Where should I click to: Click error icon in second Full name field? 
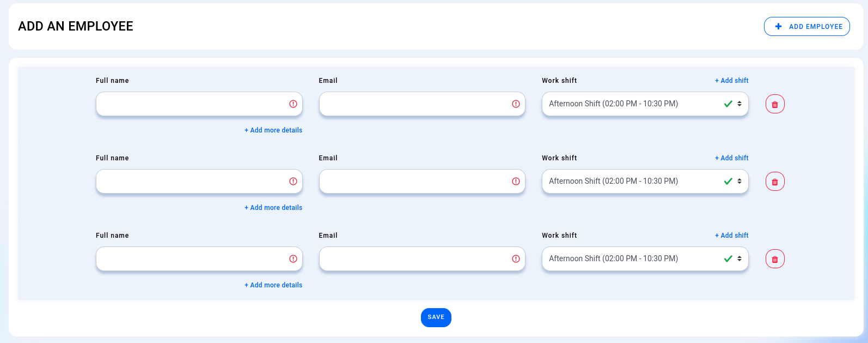click(293, 181)
